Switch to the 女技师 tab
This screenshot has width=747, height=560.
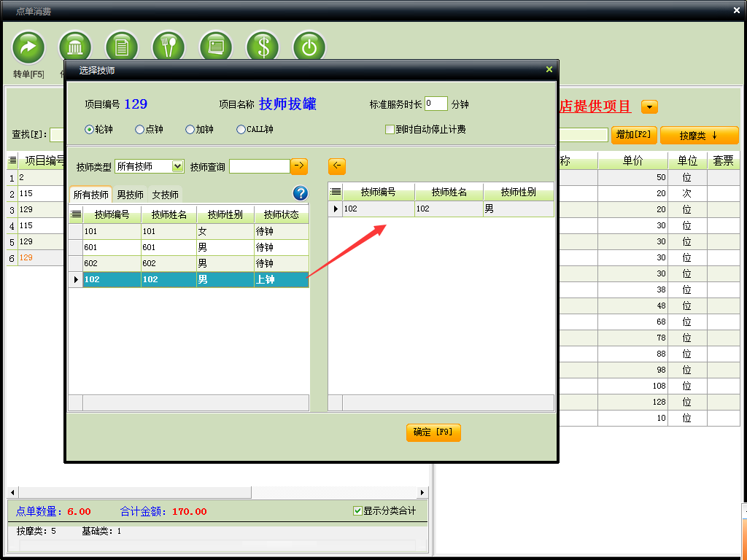pos(165,195)
